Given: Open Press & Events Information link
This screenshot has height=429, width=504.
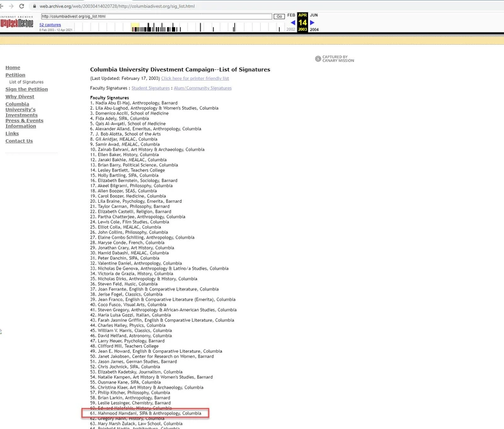Looking at the screenshot, I should click(25, 123).
